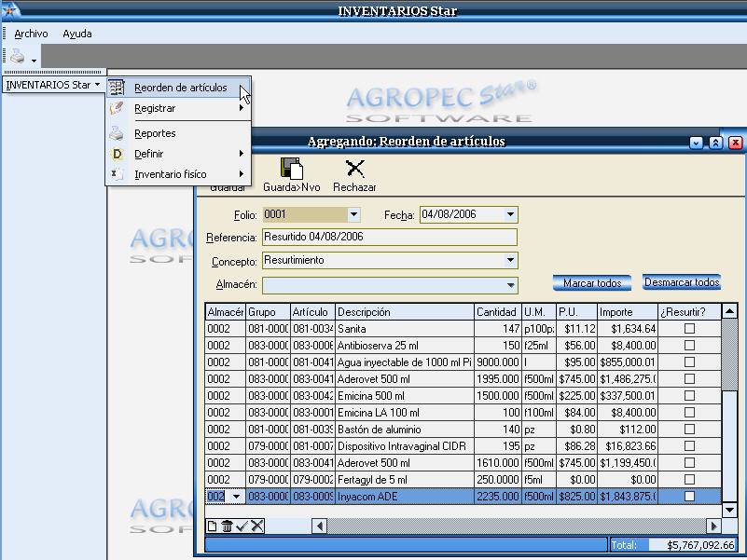
Task: Click the Grupo column header
Action: [268, 312]
